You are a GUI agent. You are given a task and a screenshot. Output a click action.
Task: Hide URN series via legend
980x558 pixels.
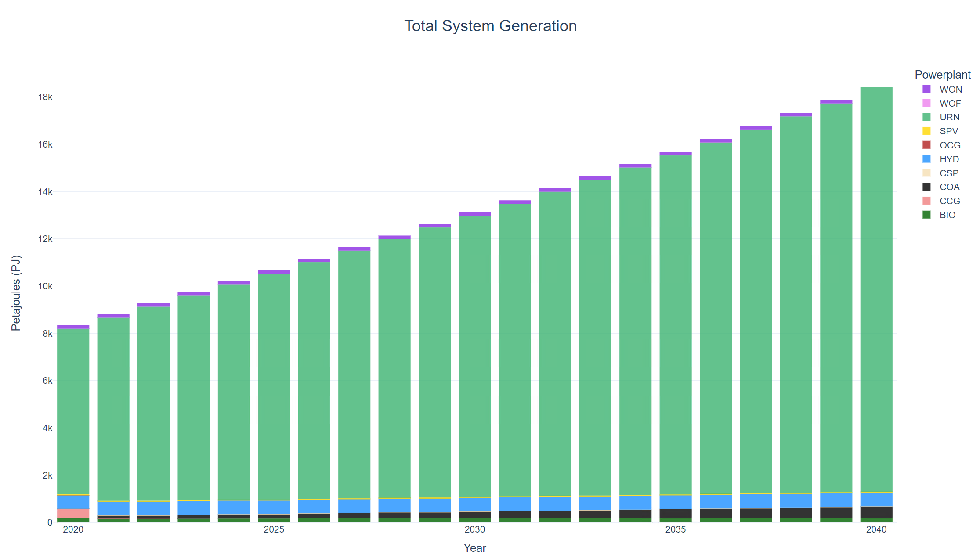(949, 117)
